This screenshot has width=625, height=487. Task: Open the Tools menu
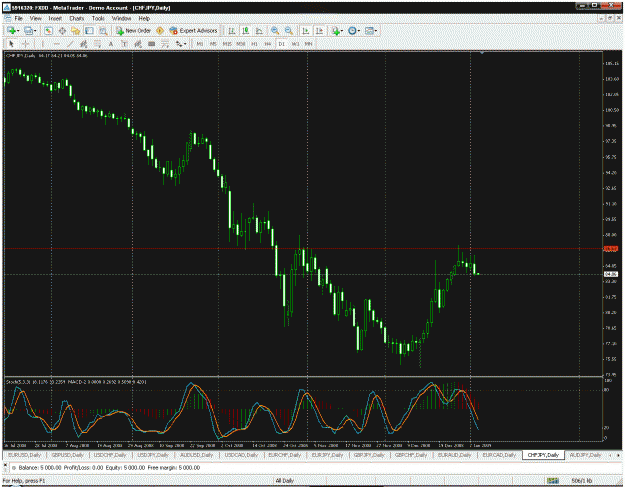click(x=98, y=18)
